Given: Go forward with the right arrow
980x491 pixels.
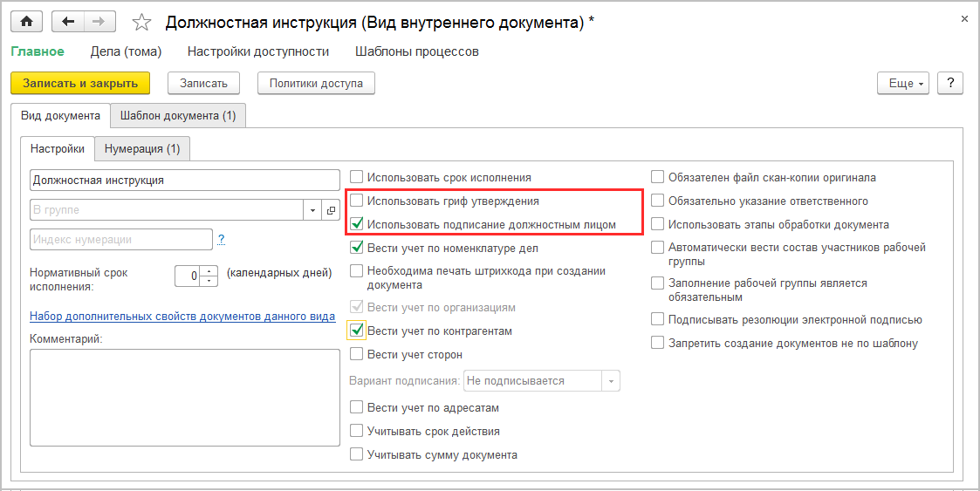Looking at the screenshot, I should pos(99,22).
